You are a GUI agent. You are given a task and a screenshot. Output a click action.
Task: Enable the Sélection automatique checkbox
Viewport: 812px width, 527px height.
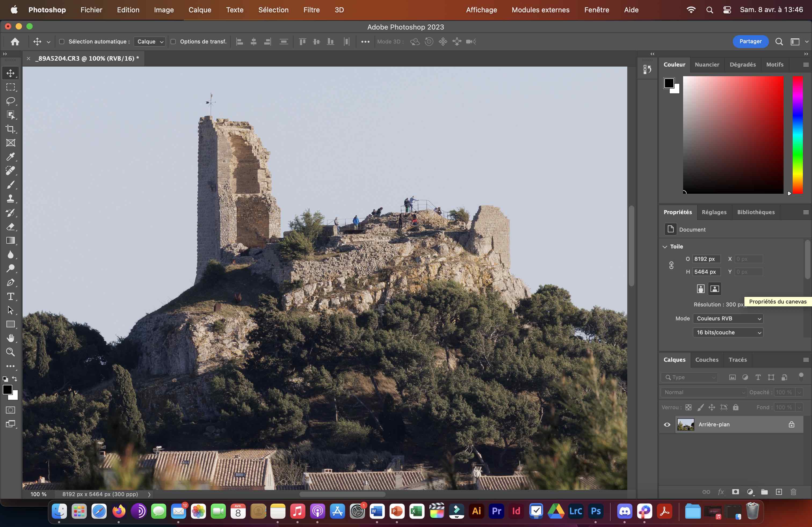pyautogui.click(x=62, y=42)
